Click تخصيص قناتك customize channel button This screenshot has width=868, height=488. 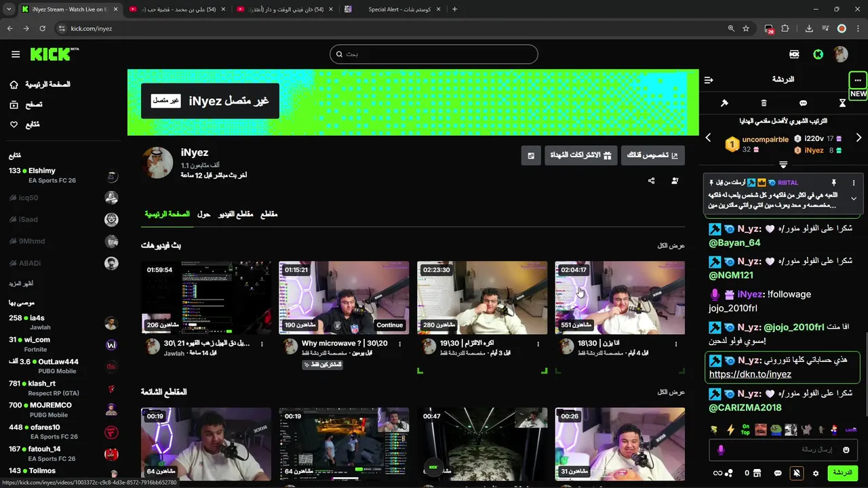(x=652, y=155)
